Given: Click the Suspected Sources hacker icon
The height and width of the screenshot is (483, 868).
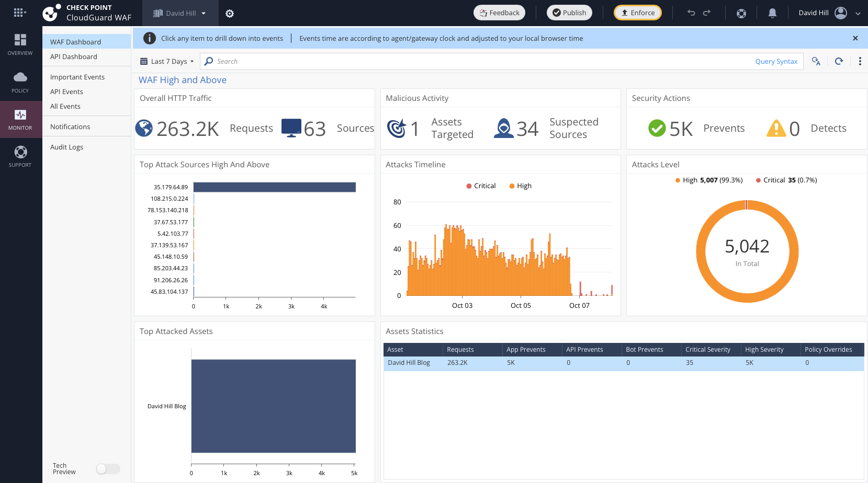Looking at the screenshot, I should [504, 128].
